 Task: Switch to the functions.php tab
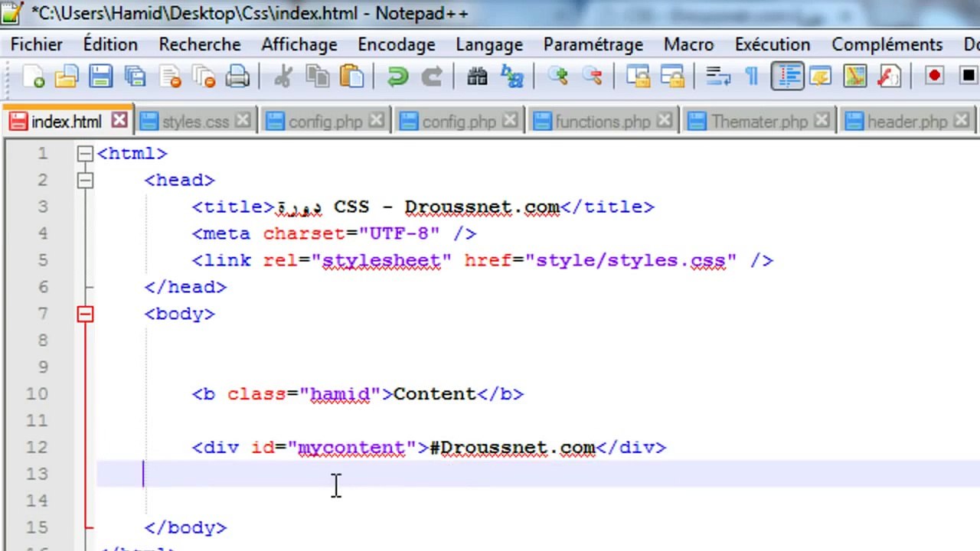[x=603, y=122]
